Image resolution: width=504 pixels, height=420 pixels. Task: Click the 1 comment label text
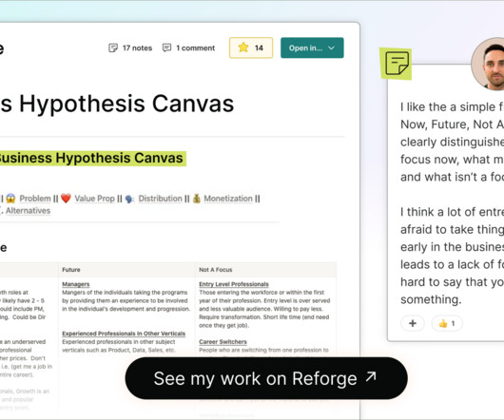[x=195, y=48]
